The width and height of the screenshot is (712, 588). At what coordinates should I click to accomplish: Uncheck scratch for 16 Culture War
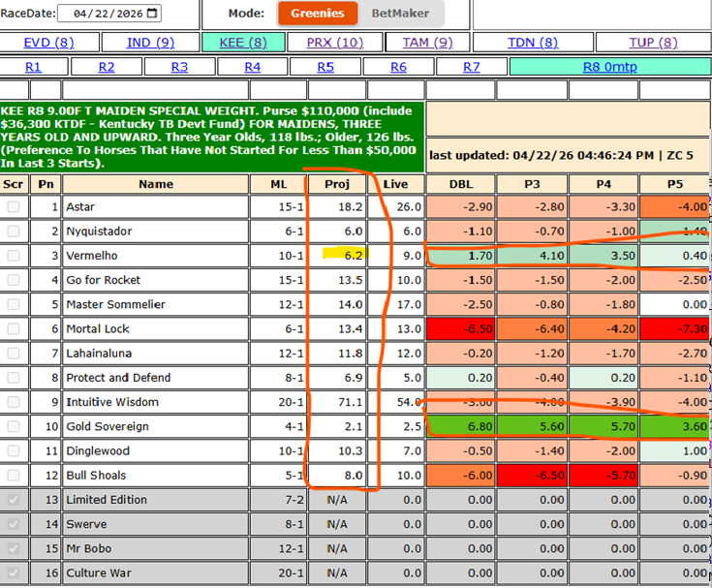[14, 573]
